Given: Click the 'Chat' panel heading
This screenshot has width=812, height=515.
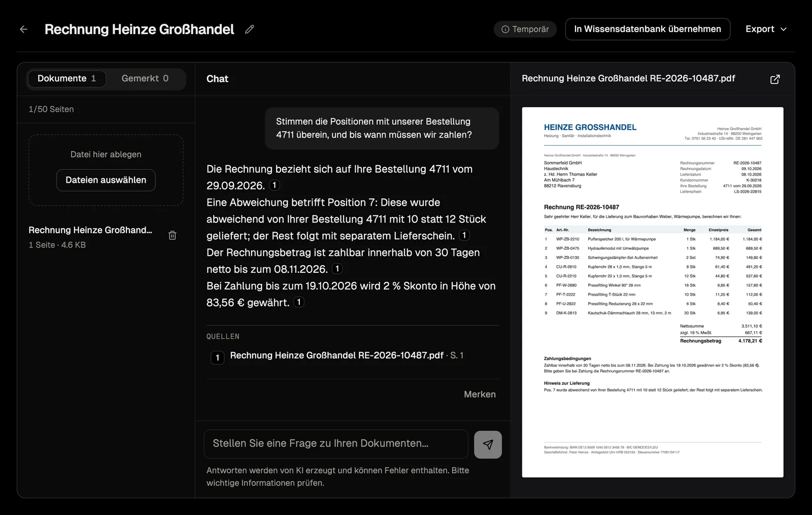Looking at the screenshot, I should (x=217, y=79).
